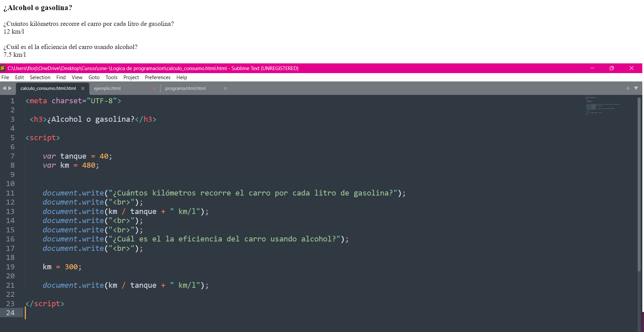Open the Preferences menu
644x332 pixels.
click(158, 77)
